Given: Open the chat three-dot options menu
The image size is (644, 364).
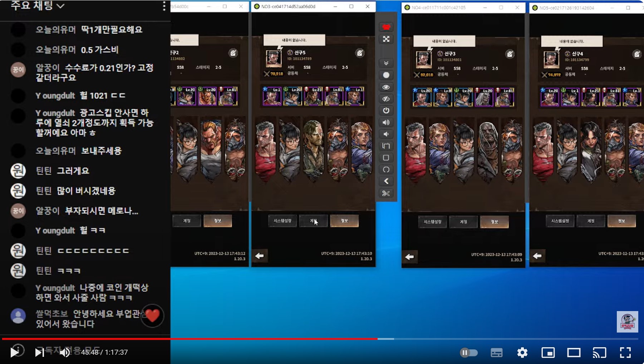Looking at the screenshot, I should click(x=164, y=6).
